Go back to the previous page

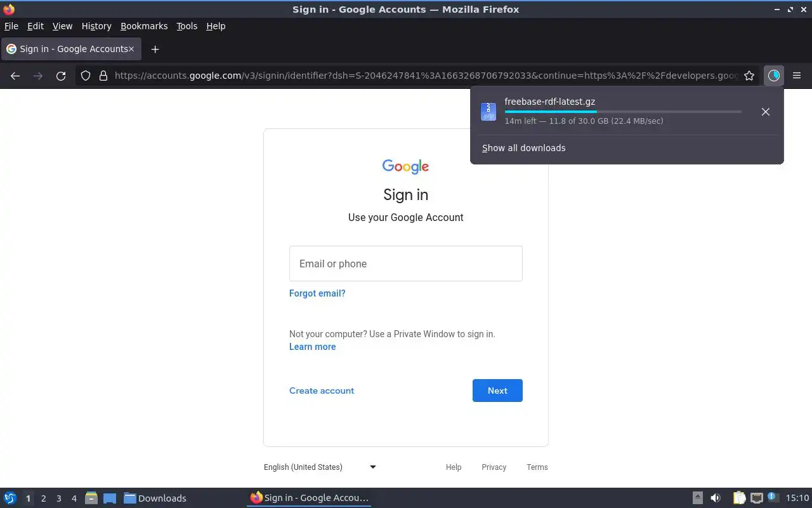click(x=15, y=76)
